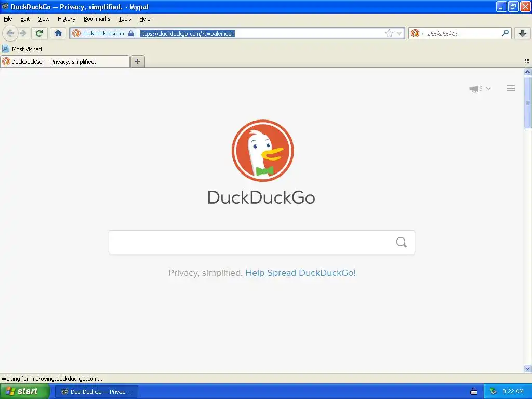The width and height of the screenshot is (532, 399).
Task: Open the Most Visited bookmarks folder
Action: [x=22, y=49]
